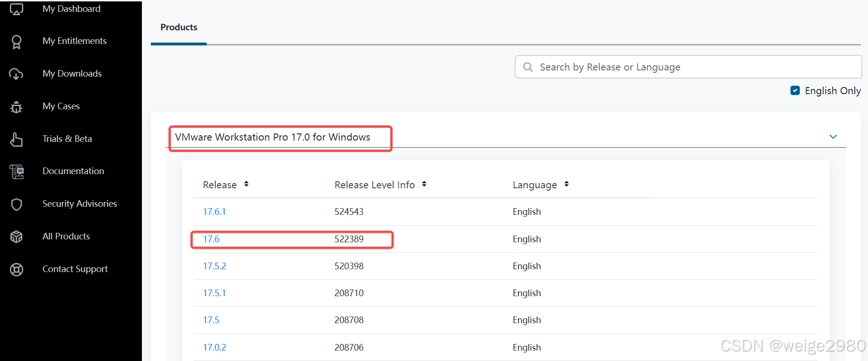Image resolution: width=868 pixels, height=361 pixels.
Task: Click the My Dashboard monitor icon
Action: [17, 9]
